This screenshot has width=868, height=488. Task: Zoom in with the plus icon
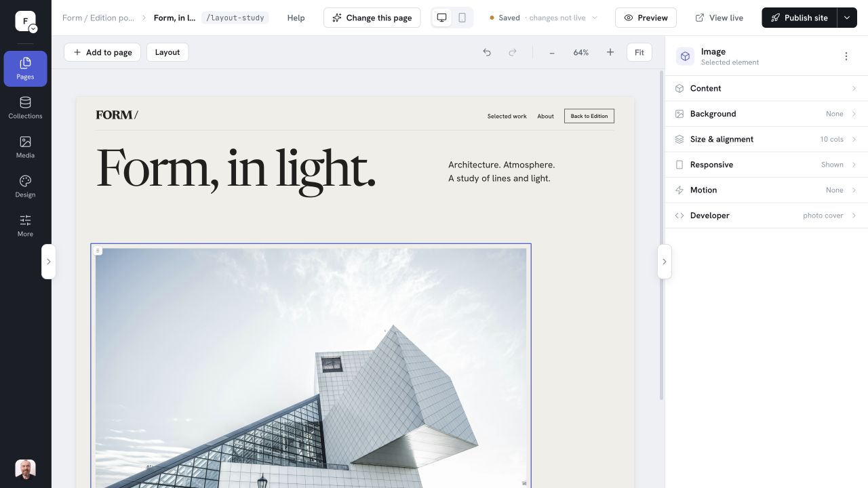point(610,52)
